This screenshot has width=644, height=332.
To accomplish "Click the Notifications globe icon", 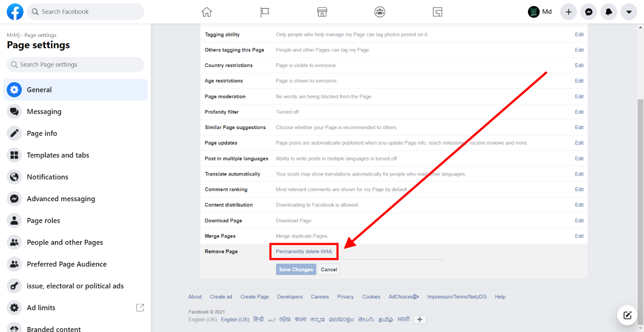I will click(14, 177).
